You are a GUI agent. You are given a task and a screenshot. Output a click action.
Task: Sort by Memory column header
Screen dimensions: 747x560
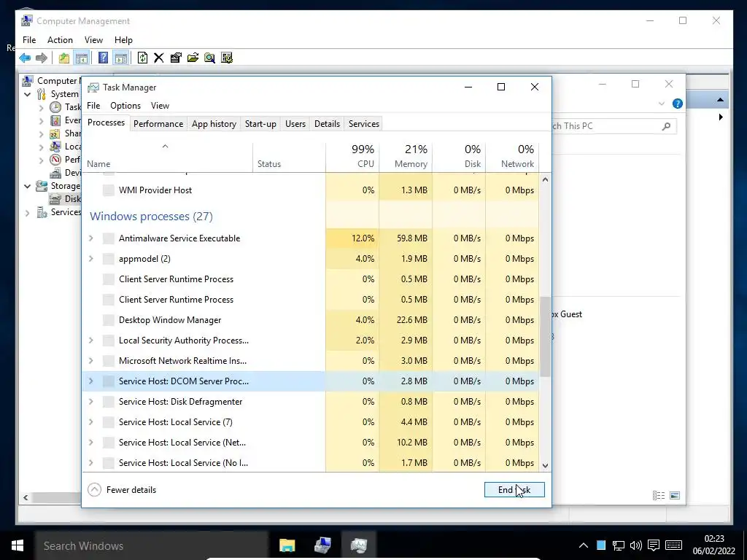coord(406,156)
